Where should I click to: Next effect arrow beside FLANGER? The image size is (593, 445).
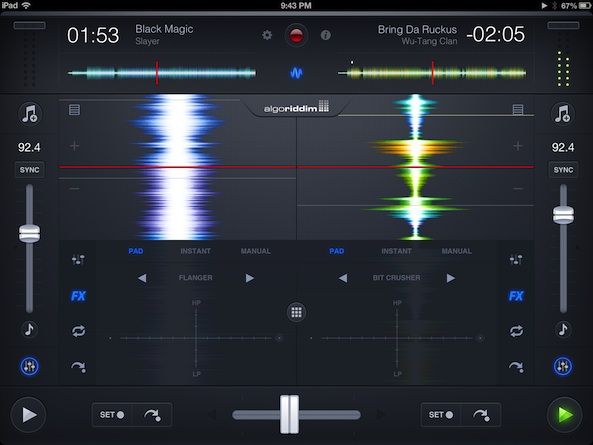coord(249,278)
